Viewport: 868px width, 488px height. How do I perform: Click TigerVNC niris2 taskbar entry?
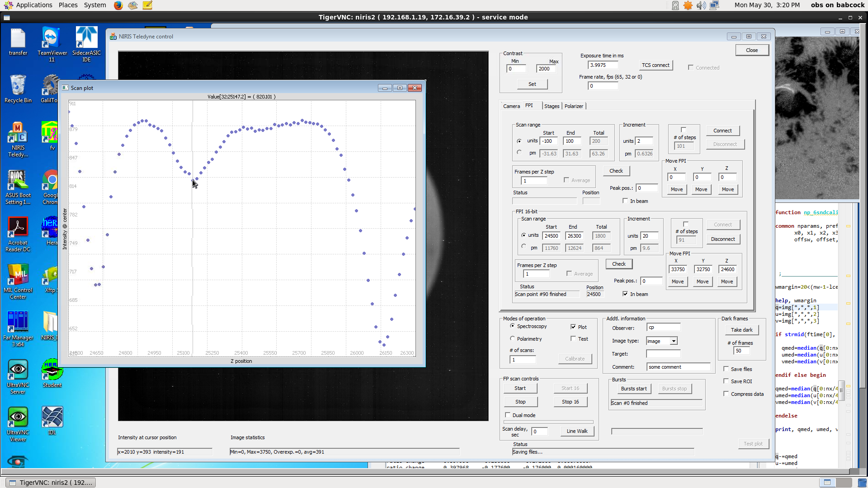51,483
